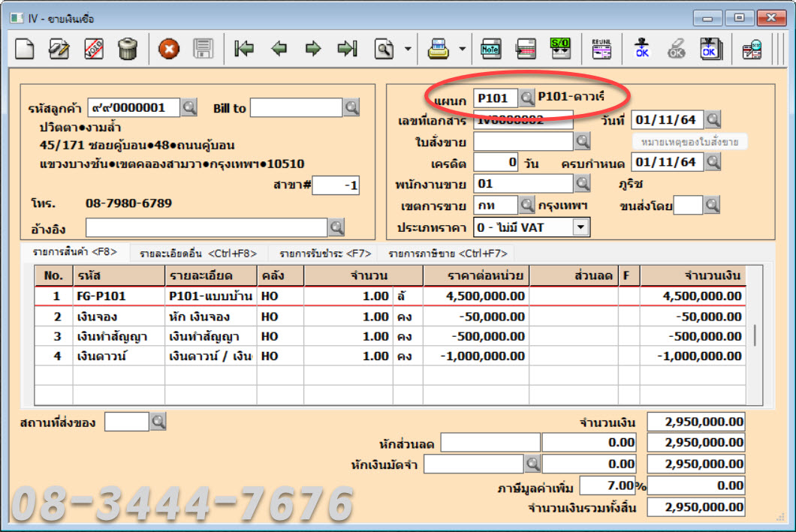Click the 4,500,000.00 amount cell in row 1
This screenshot has width=796, height=532.
point(693,296)
